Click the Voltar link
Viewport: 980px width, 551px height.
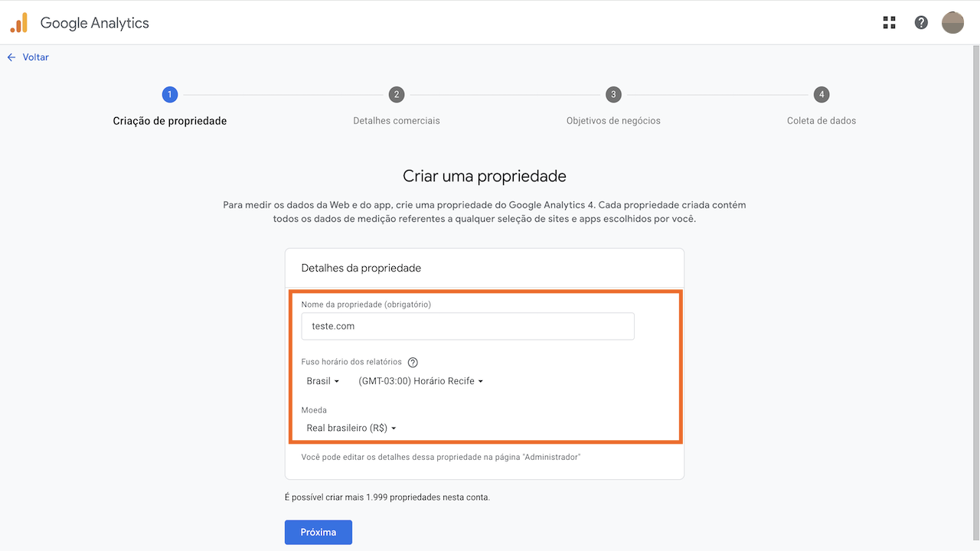tap(35, 57)
